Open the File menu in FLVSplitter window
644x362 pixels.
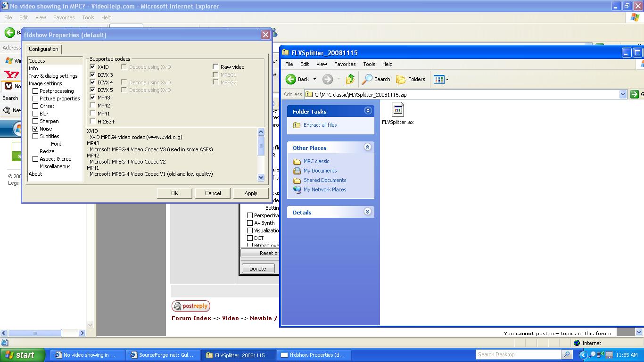click(x=289, y=64)
